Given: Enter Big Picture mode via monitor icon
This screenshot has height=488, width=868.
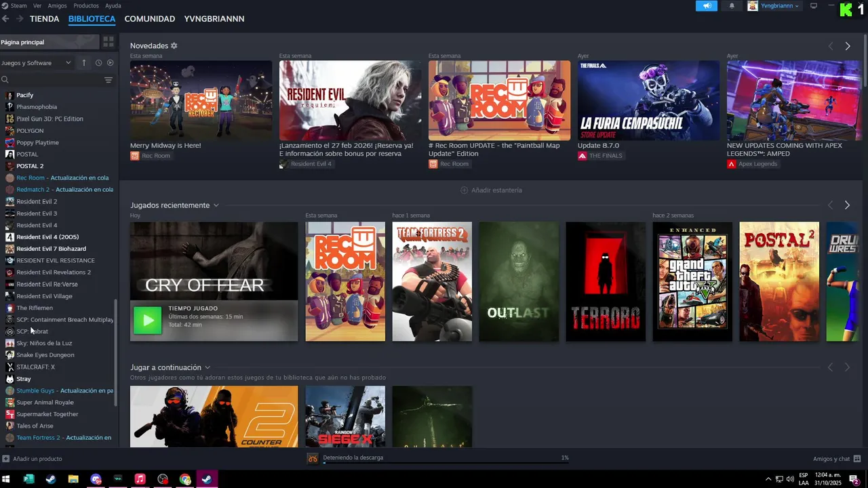Looking at the screenshot, I should click(x=814, y=5).
